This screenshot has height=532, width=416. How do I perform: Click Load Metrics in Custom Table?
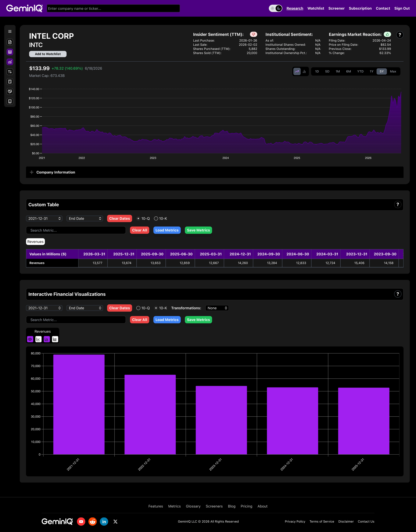click(167, 230)
